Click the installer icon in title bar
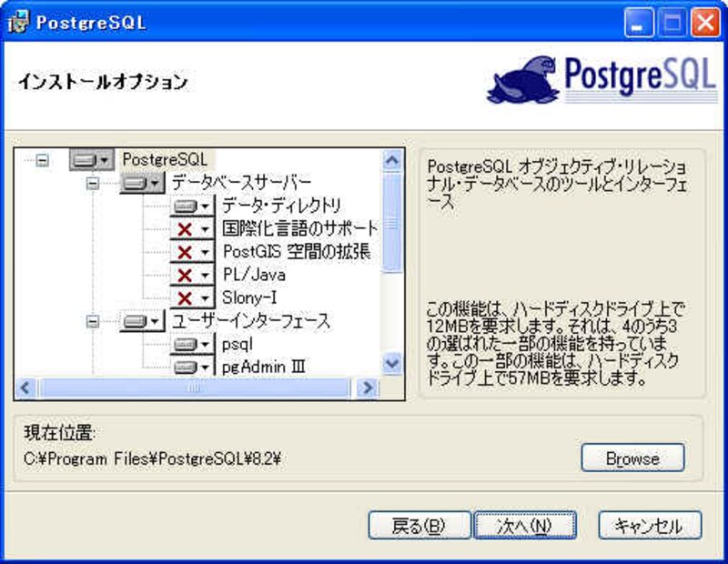This screenshot has height=564, width=728. [x=18, y=22]
